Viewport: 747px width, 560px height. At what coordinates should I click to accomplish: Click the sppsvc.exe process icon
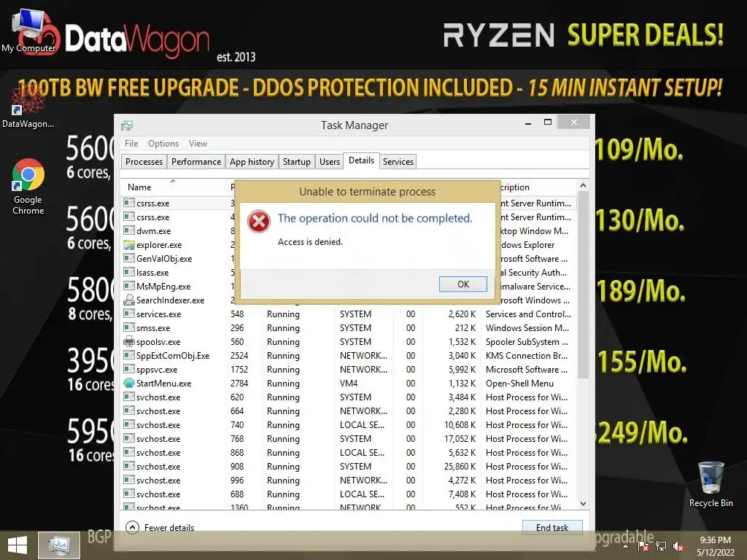[x=128, y=369]
